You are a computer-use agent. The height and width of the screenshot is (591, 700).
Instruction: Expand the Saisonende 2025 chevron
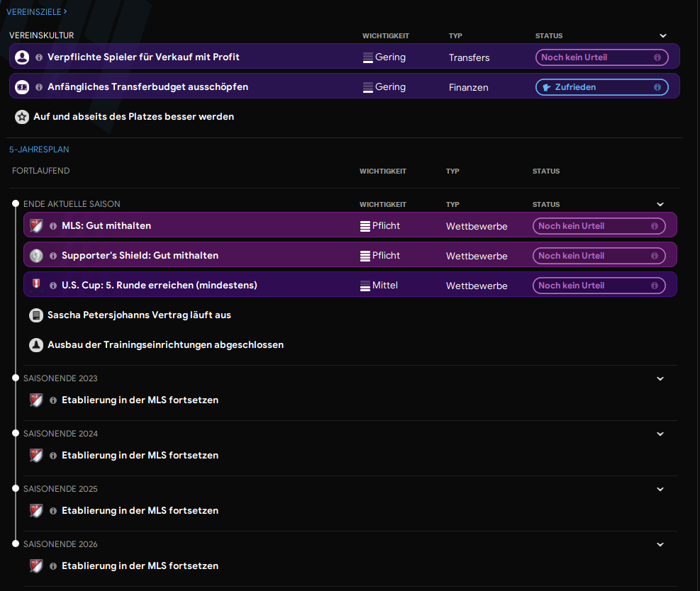(x=660, y=489)
